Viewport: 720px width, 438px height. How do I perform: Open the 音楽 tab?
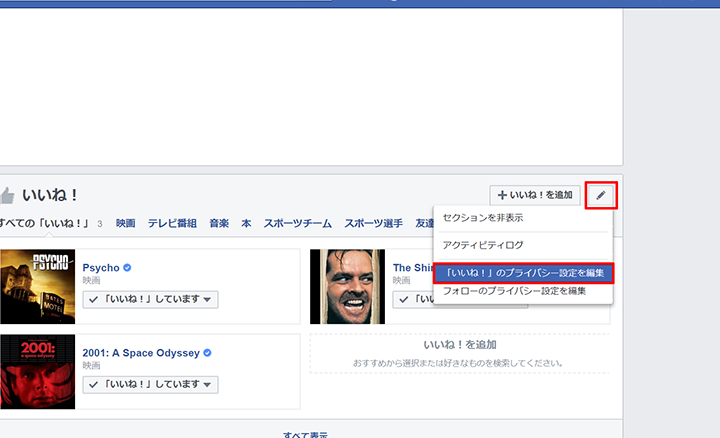[219, 223]
